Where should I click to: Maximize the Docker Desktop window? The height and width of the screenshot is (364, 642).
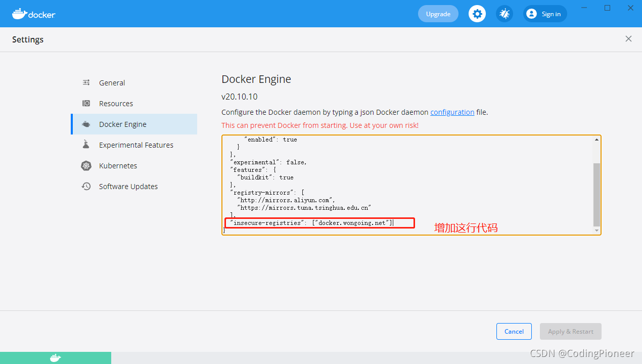(x=607, y=8)
